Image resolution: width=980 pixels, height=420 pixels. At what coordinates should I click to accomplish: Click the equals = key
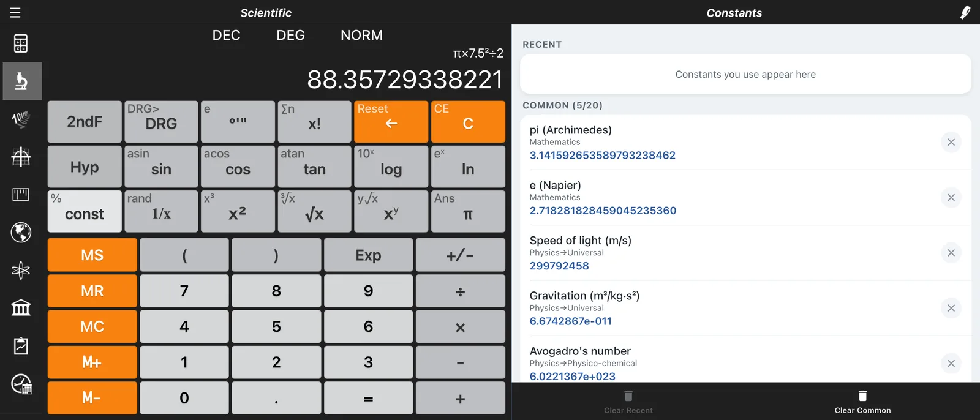pos(368,398)
